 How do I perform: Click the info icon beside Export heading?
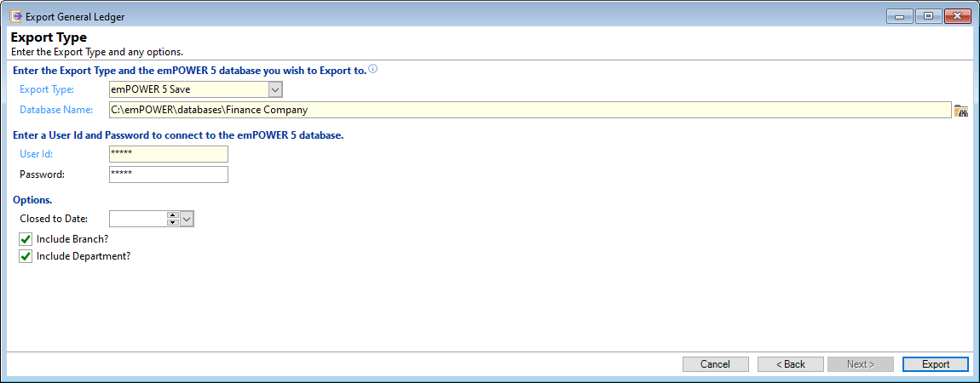click(373, 69)
